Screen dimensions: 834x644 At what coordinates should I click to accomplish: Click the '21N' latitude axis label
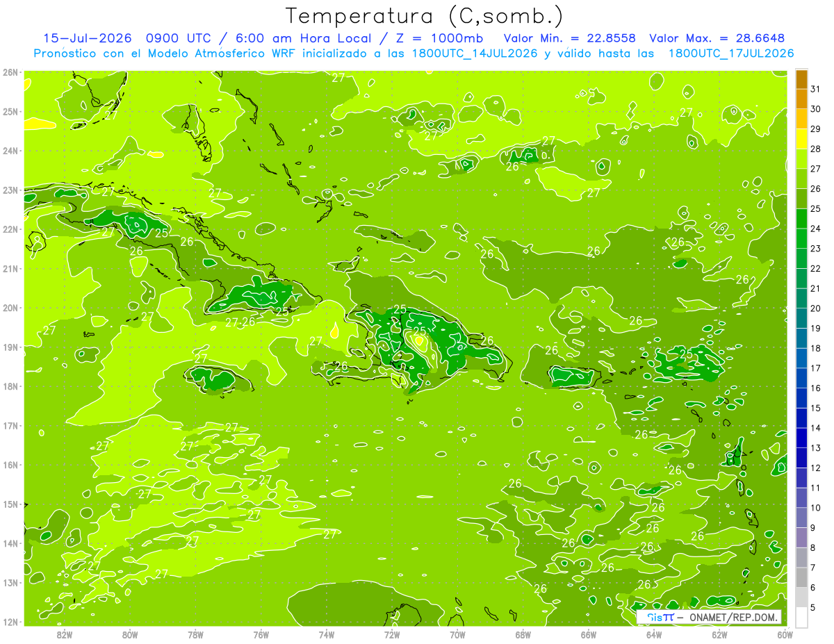10,268
